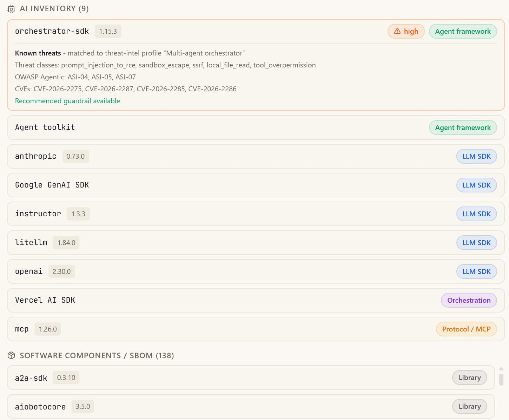The image size is (509, 420).
Task: Click version 2.30.0 badge
Action: pos(61,271)
